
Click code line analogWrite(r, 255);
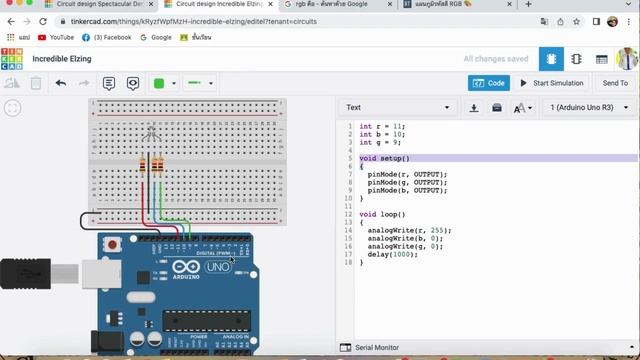tap(409, 230)
